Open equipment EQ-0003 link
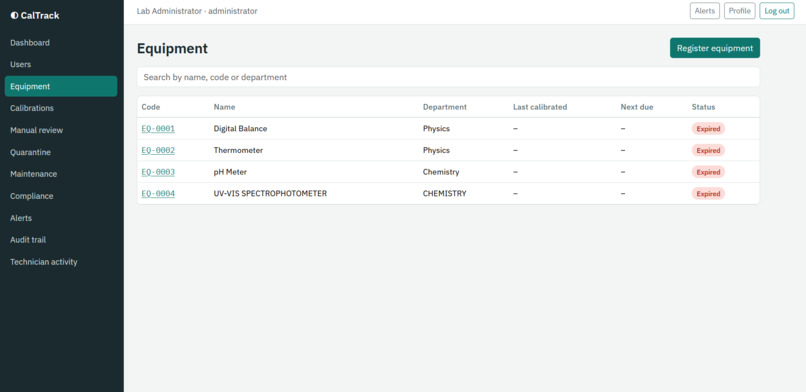This screenshot has height=392, width=806. [x=158, y=172]
